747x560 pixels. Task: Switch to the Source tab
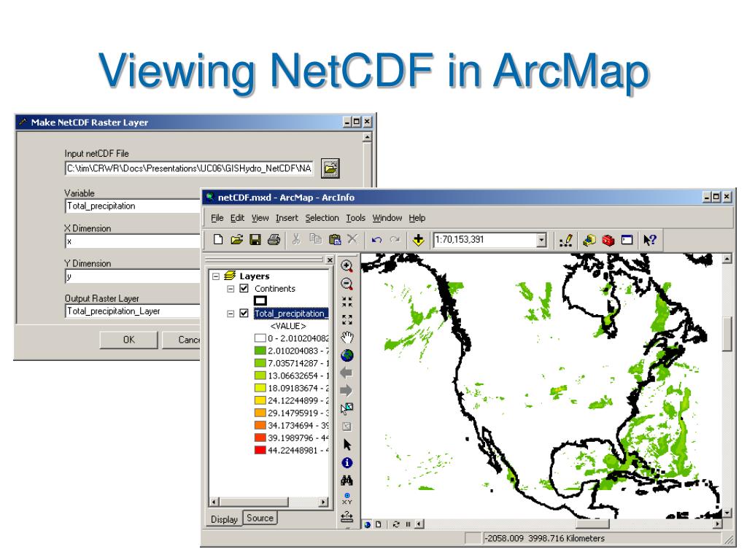[260, 518]
